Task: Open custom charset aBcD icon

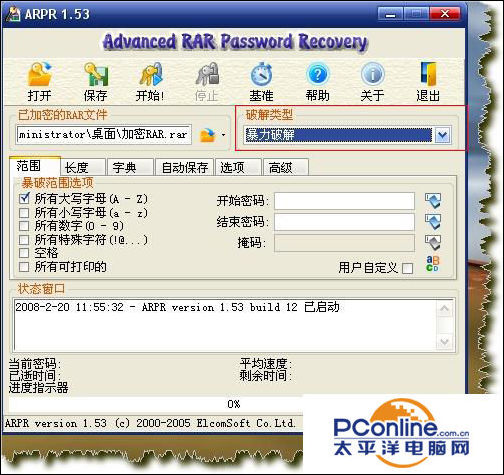Action: pyautogui.click(x=433, y=264)
